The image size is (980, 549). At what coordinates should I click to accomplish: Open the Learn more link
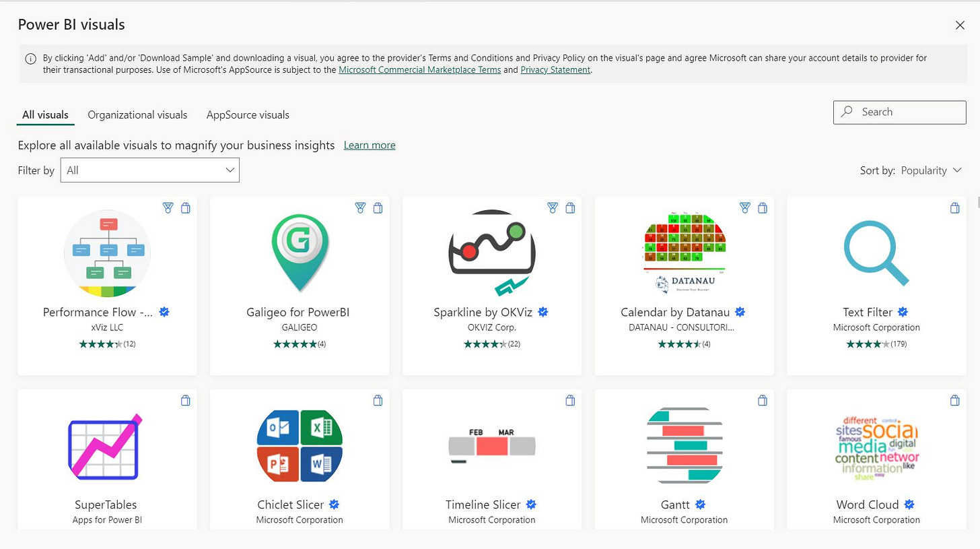click(370, 145)
